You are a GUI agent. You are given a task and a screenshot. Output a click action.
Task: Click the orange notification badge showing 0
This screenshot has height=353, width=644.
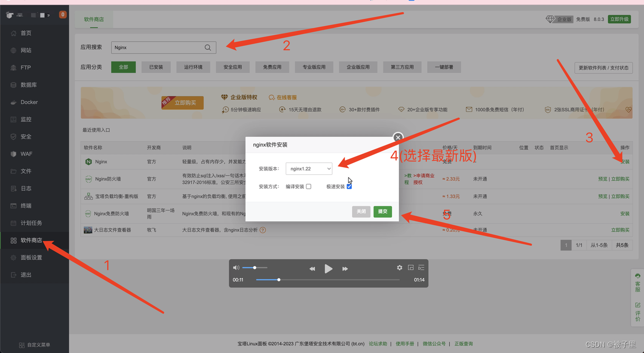63,15
